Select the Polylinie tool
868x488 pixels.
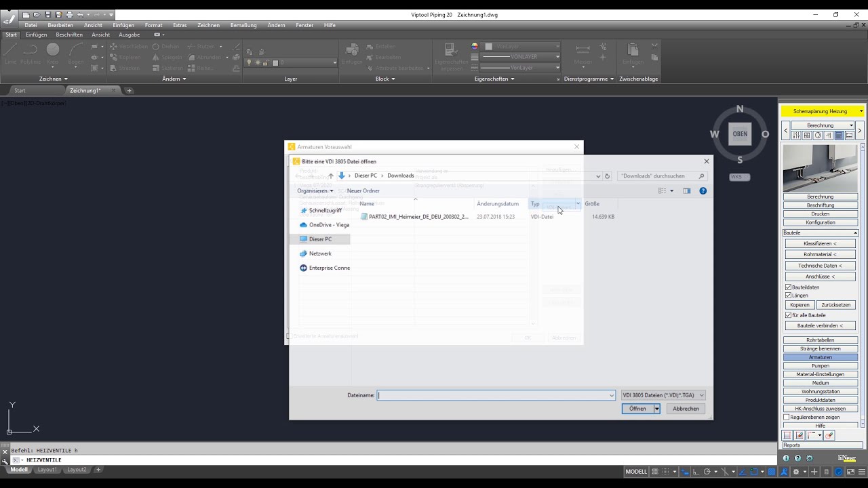(x=31, y=54)
